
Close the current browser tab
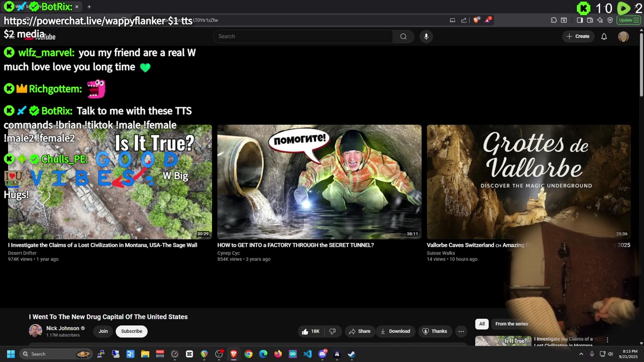coord(77,7)
